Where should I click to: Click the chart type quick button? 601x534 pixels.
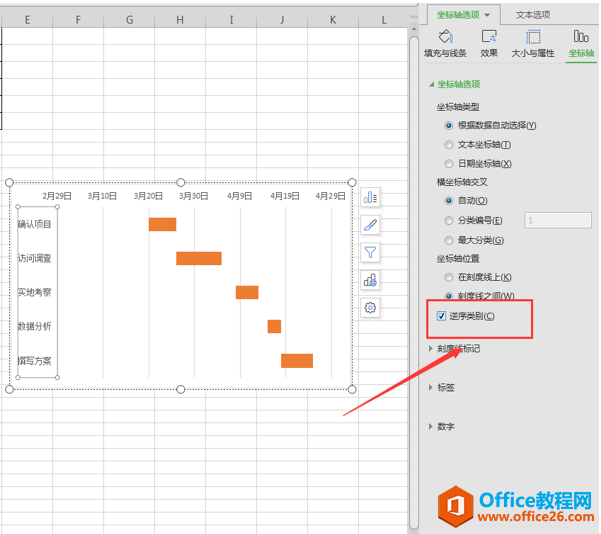[x=370, y=280]
